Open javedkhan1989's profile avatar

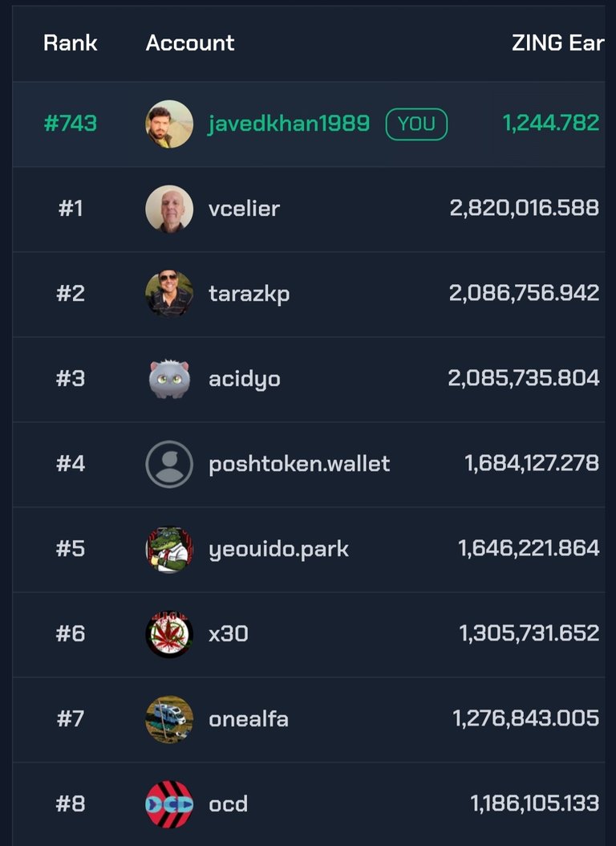point(169,124)
